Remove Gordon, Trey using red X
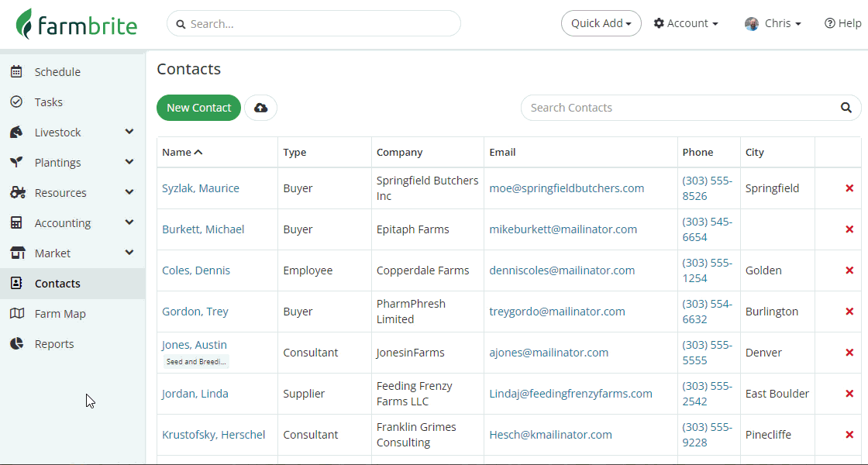This screenshot has width=868, height=465. [849, 312]
